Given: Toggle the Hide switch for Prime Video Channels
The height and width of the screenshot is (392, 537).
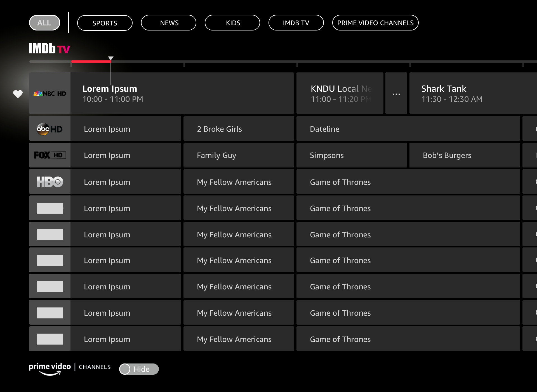Looking at the screenshot, I should (x=139, y=369).
